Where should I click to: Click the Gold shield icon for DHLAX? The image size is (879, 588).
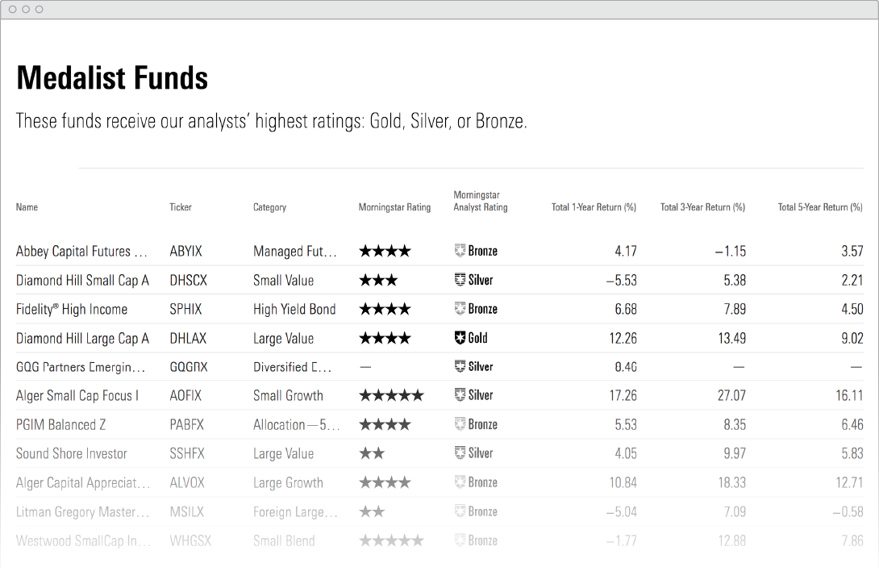pyautogui.click(x=460, y=338)
